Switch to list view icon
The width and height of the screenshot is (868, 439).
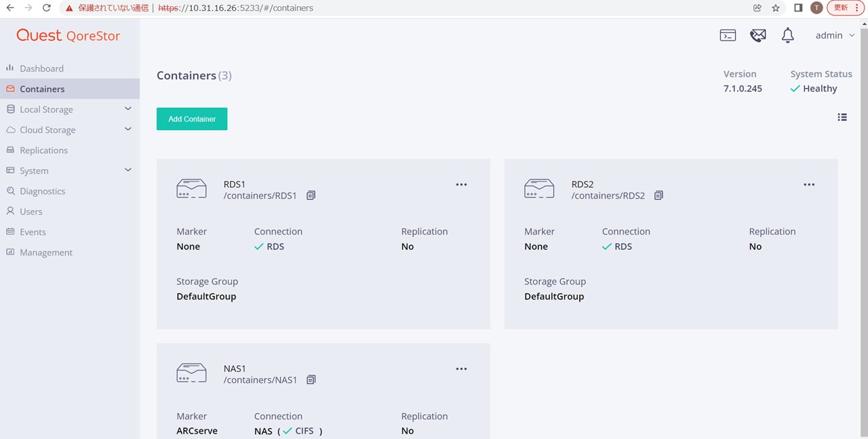click(x=842, y=117)
